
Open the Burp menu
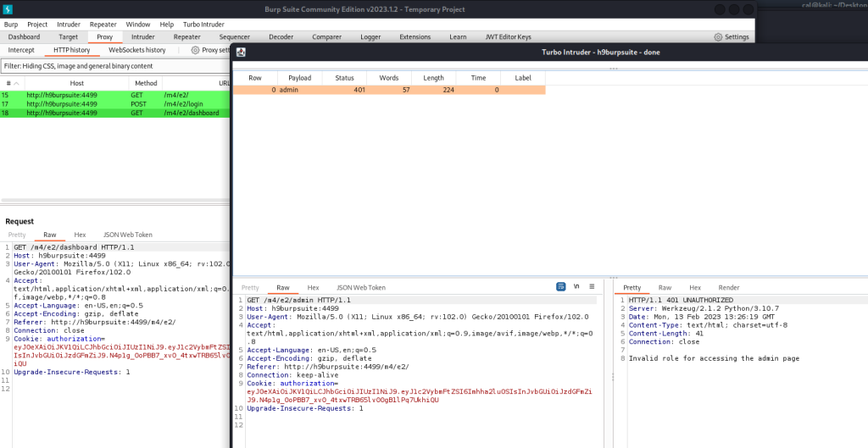click(11, 25)
